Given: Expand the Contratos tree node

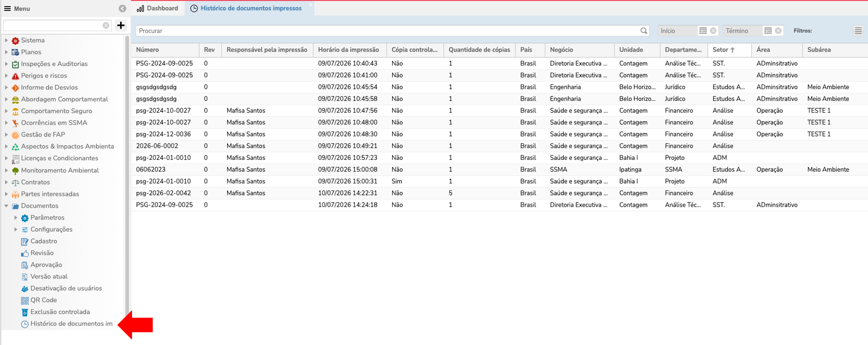Looking at the screenshot, I should [6, 182].
